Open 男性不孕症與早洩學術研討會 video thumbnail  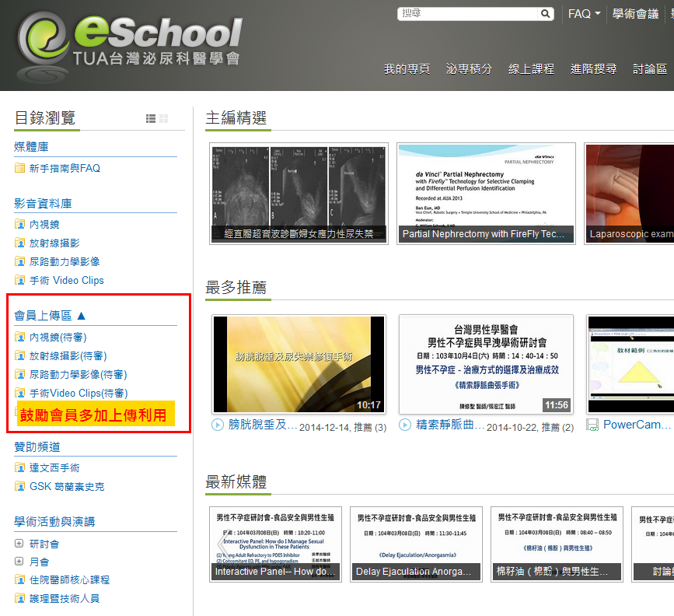[486, 364]
